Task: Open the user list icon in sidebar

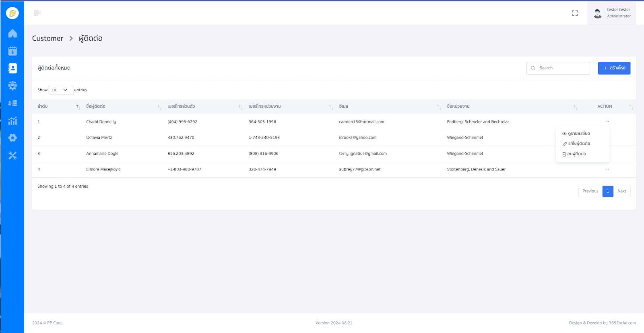Action: (x=12, y=103)
